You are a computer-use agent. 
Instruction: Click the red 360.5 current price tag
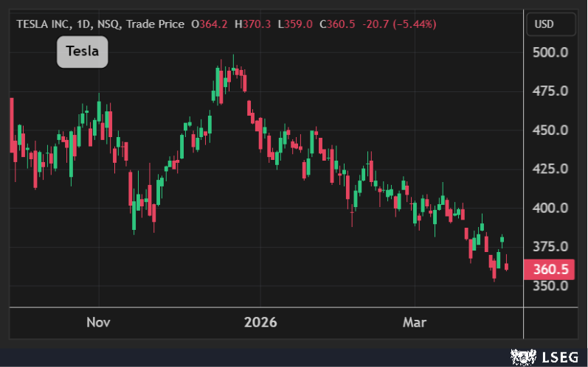pyautogui.click(x=550, y=270)
